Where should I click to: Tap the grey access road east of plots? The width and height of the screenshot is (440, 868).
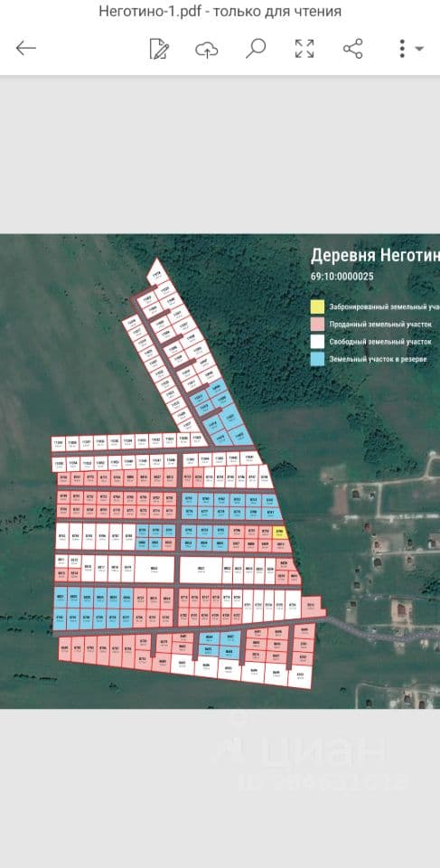point(382,631)
